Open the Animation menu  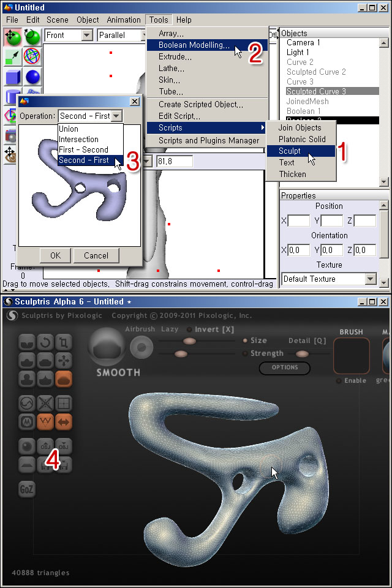tap(123, 20)
